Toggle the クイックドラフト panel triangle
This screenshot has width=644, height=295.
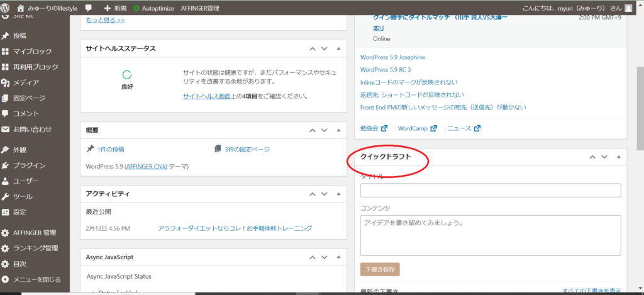619,157
